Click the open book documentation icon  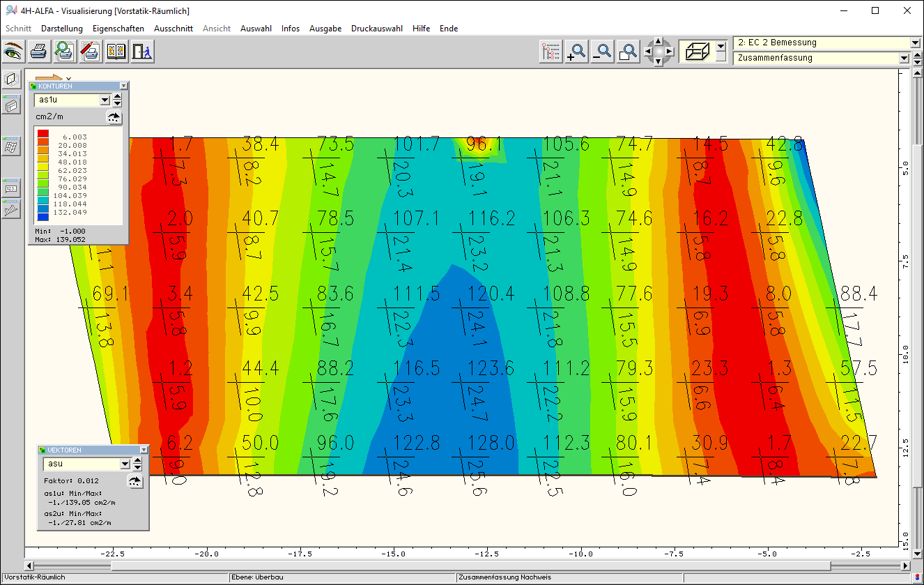[116, 52]
